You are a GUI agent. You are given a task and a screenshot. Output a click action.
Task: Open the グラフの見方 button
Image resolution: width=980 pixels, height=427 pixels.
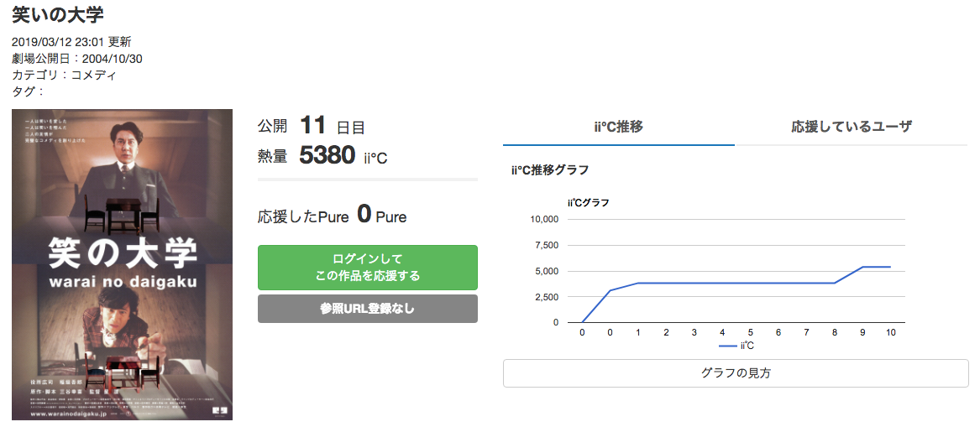click(736, 373)
